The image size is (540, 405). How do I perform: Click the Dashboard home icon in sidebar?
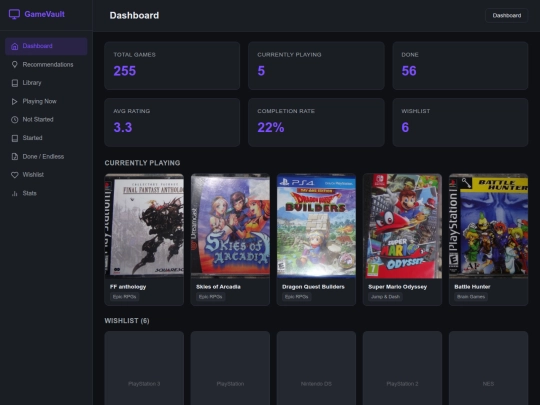point(14,46)
